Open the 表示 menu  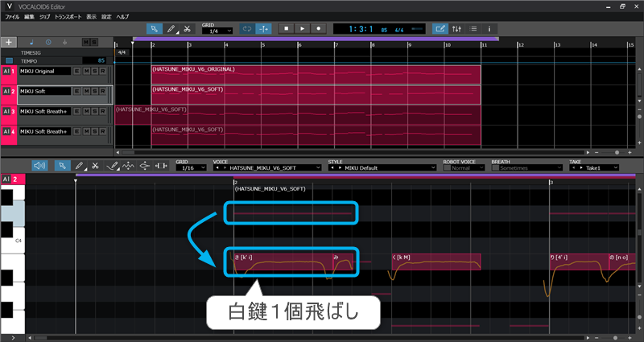[91, 17]
